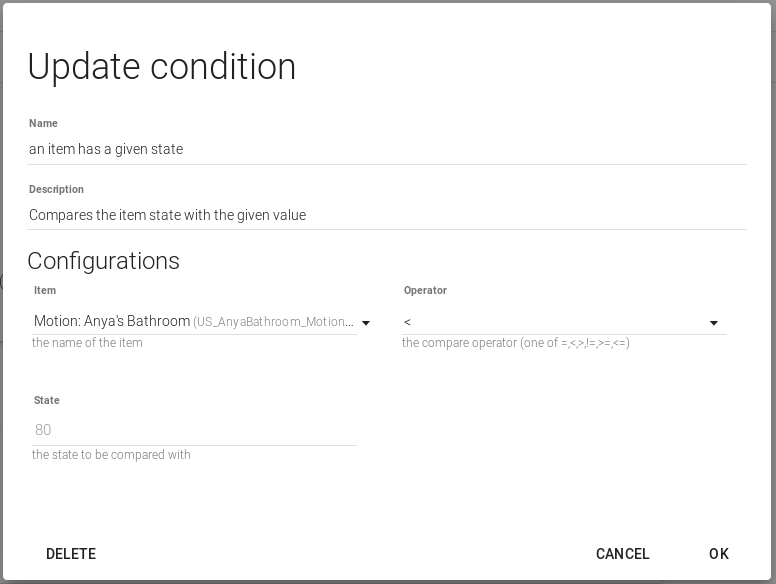Viewport: 776px width, 584px height.
Task: Click the Name input field
Action: click(387, 149)
